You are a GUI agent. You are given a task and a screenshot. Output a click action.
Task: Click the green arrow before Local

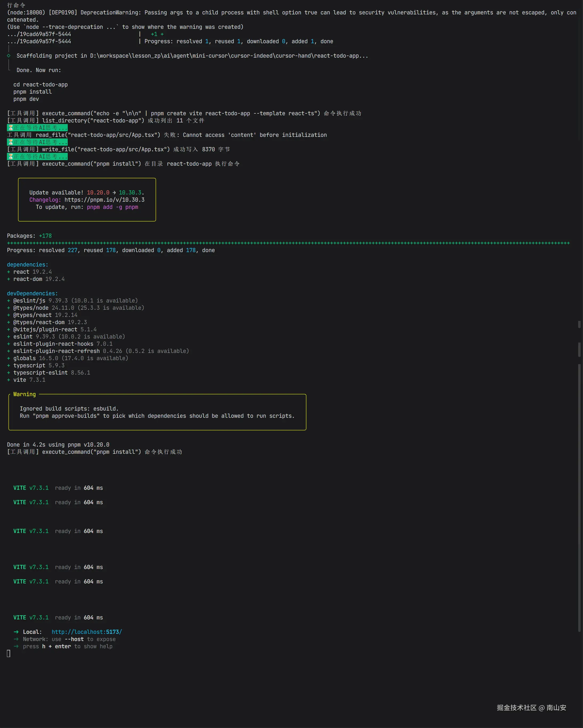(x=16, y=632)
